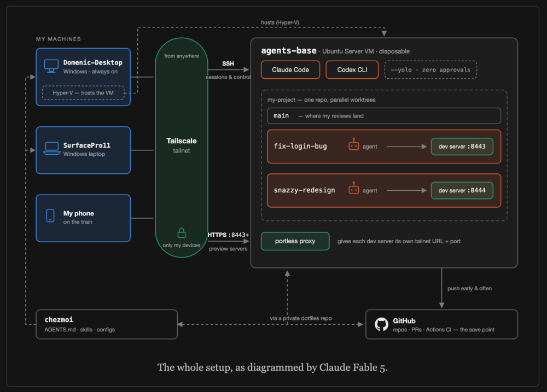Click the 'sessions & control' label
547x392 pixels.
tap(228, 77)
